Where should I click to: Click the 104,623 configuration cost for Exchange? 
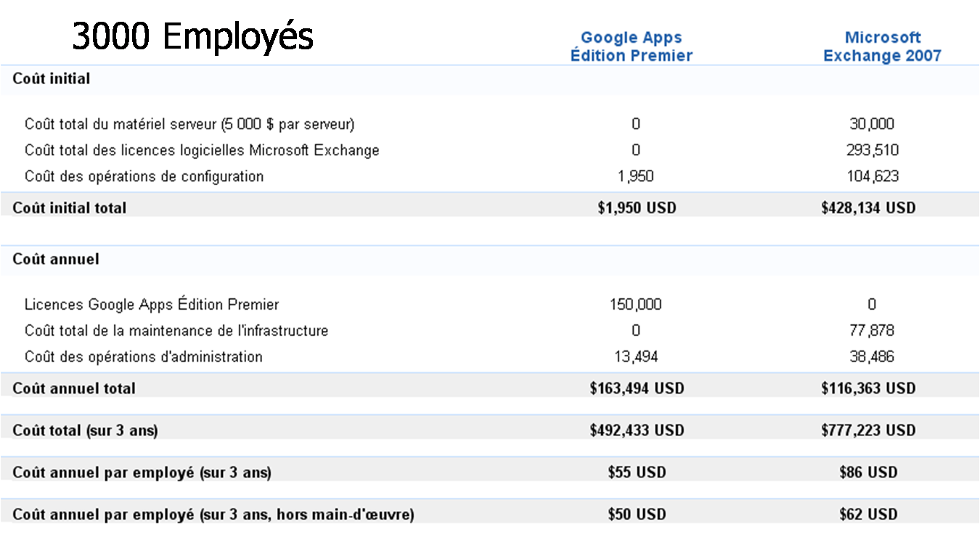(871, 176)
